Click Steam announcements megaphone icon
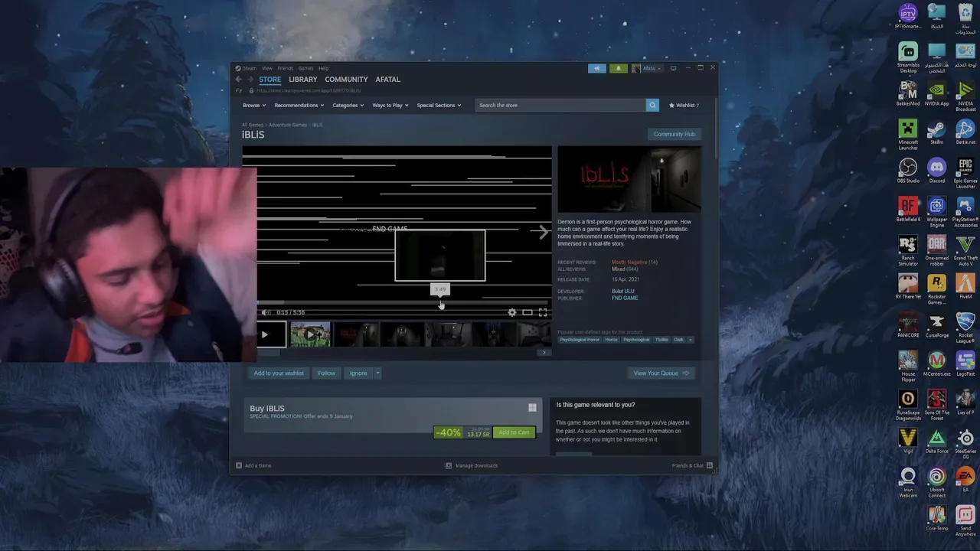The image size is (980, 551). click(x=597, y=68)
